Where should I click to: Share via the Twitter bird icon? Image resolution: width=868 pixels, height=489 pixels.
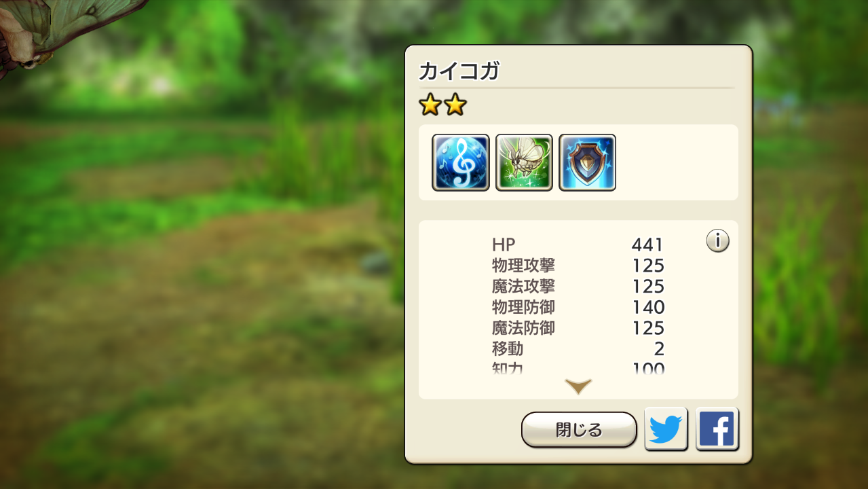(x=666, y=429)
